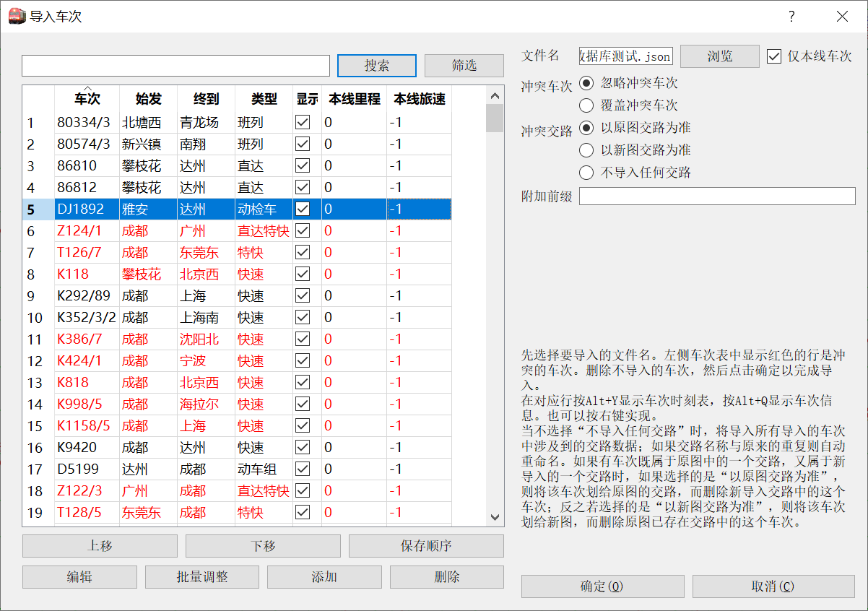This screenshot has width=868, height=611.
Task: Select train cell 86812
Action: [x=87, y=188]
